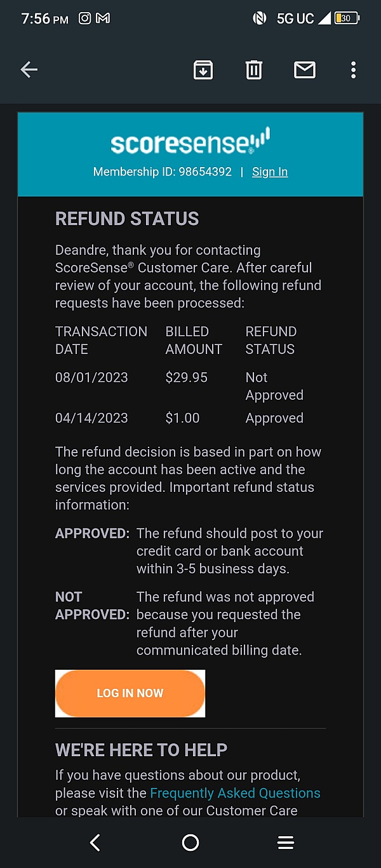Tap the ScoreSense logo

(x=190, y=142)
